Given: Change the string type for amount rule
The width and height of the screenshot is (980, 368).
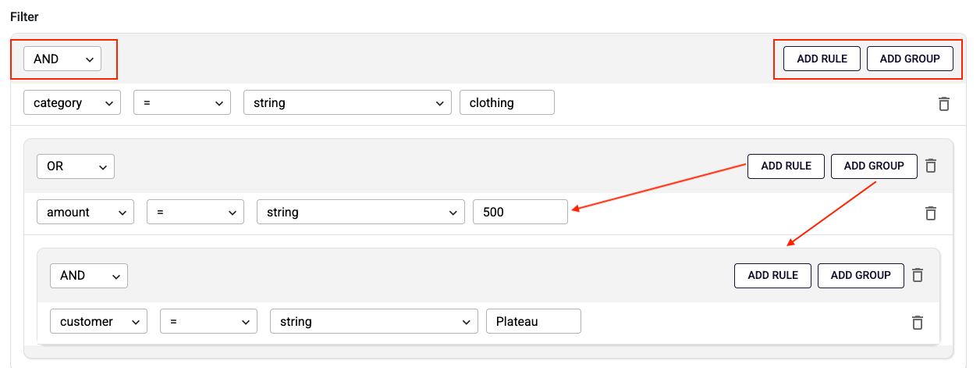Looking at the screenshot, I should pos(360,213).
